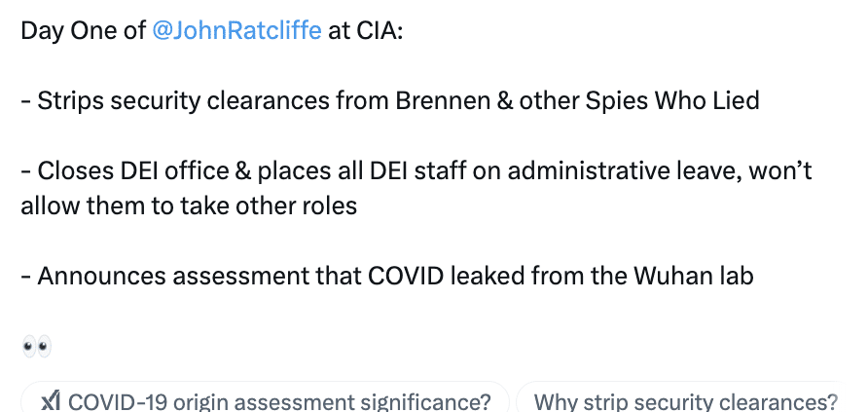Click the 'Strips' word starting the first bullet
This screenshot has height=412, width=868.
click(70, 101)
